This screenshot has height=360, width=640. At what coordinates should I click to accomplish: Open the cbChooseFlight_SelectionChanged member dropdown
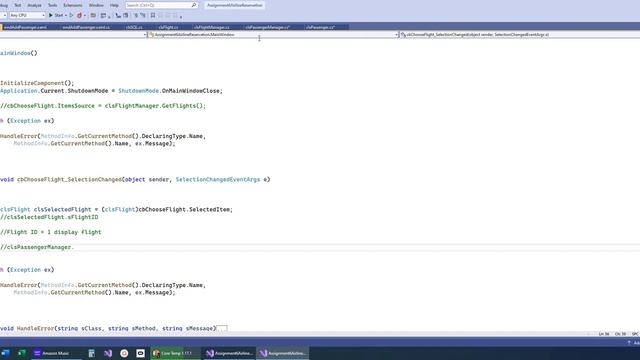[519, 35]
